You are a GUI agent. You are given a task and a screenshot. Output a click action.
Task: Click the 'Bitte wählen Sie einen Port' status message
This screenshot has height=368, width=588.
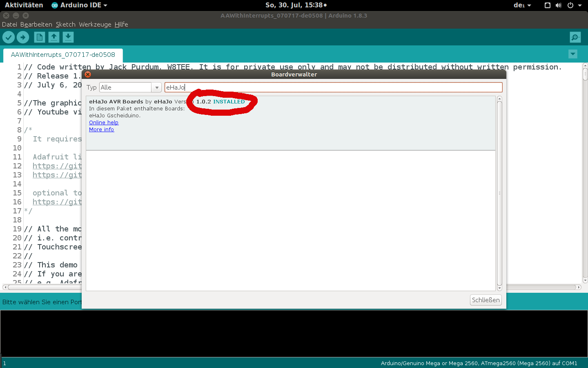[x=42, y=302]
